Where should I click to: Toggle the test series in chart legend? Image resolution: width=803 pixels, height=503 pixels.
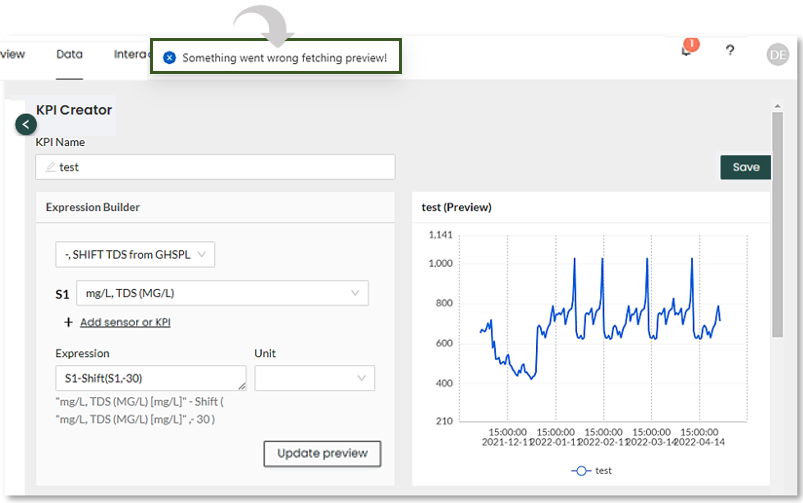[x=591, y=470]
